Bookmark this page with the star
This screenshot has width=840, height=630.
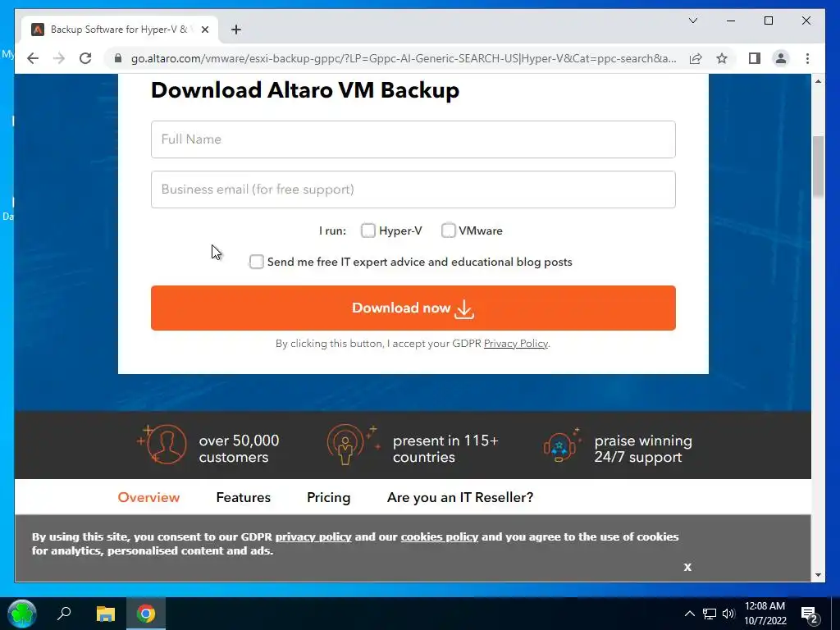click(722, 58)
